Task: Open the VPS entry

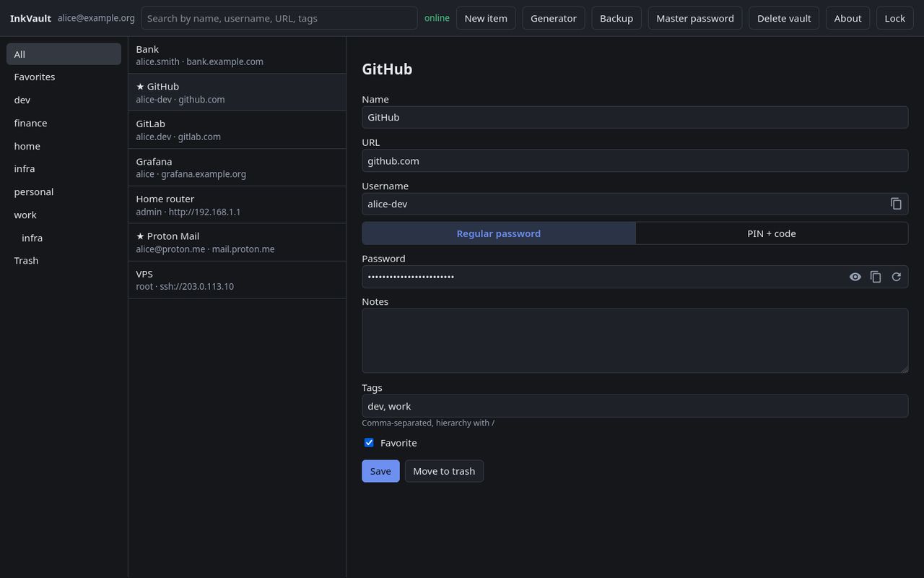Action: pyautogui.click(x=237, y=280)
